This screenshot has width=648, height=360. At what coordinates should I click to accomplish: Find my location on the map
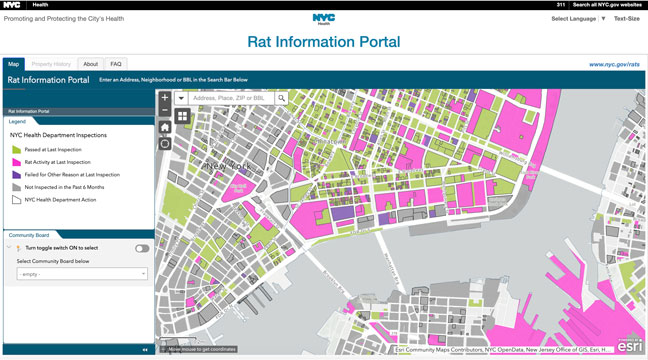tap(165, 144)
